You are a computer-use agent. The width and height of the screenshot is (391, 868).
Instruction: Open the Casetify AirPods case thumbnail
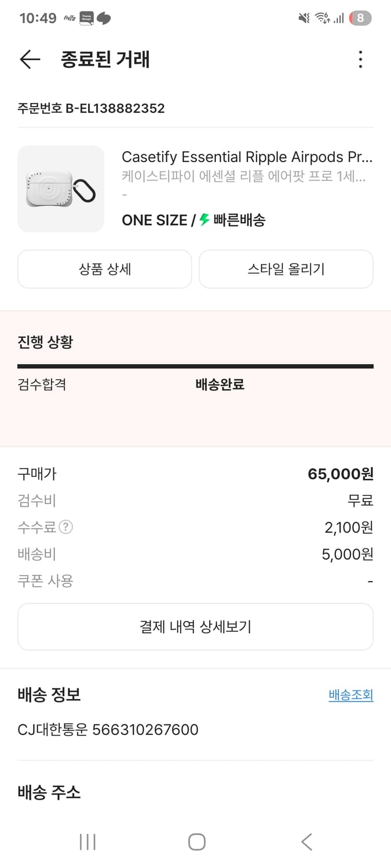pyautogui.click(x=61, y=189)
